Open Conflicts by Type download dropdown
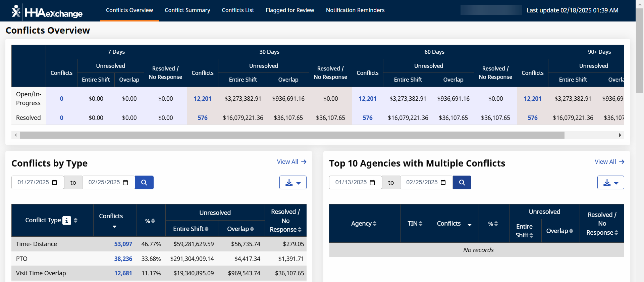This screenshot has width=644, height=282. pos(293,183)
